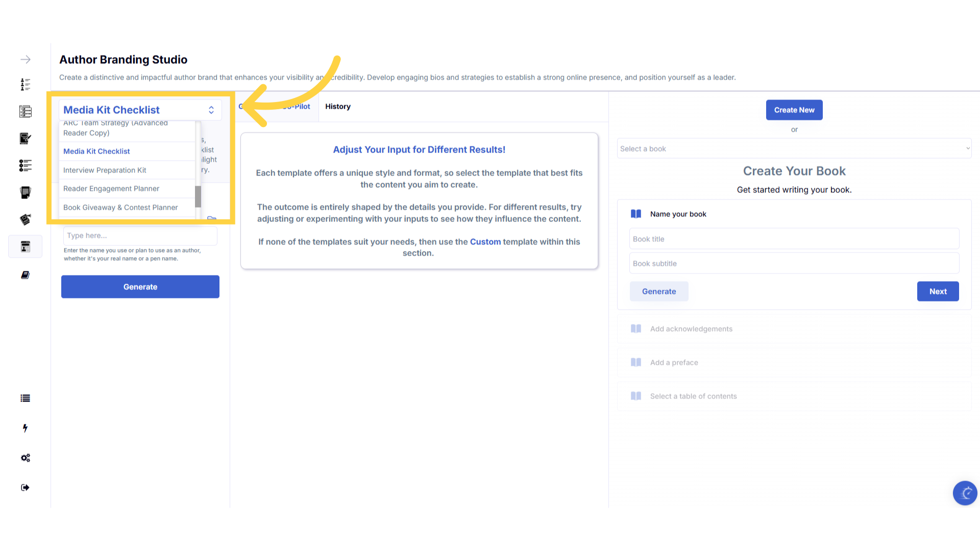Screen dimensions: 980x551
Task: Choose Interview Preparation Kit from list
Action: click(x=105, y=170)
